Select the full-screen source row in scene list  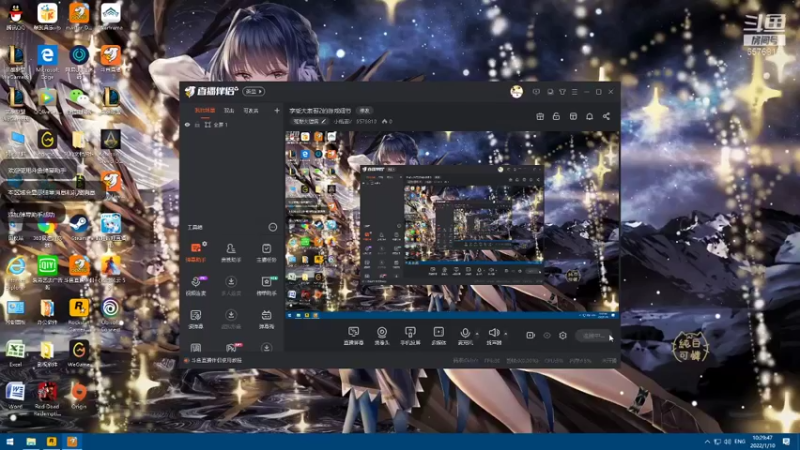pos(233,124)
